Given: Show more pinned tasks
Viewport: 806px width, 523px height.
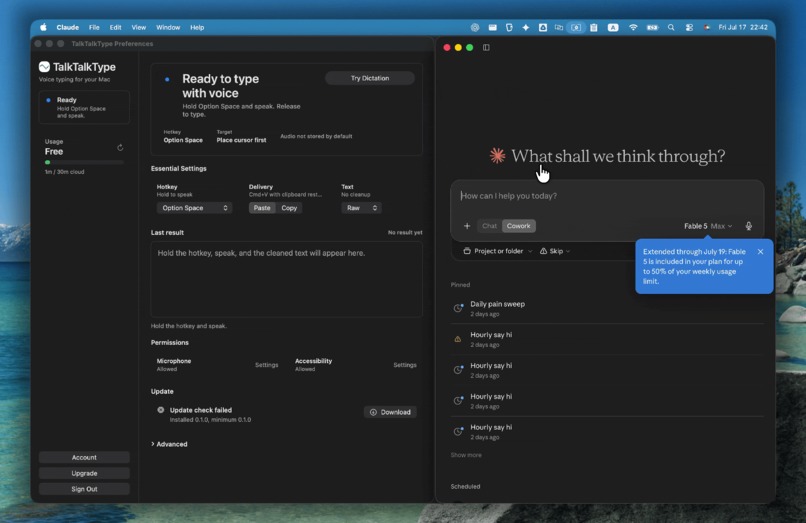Looking at the screenshot, I should [466, 455].
